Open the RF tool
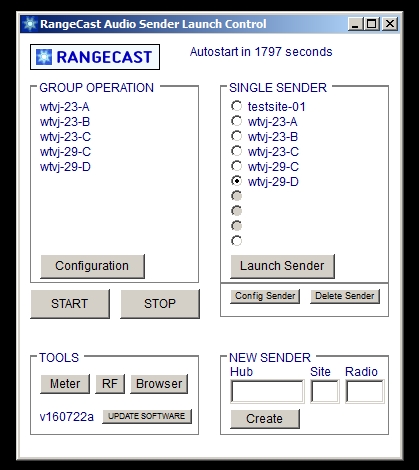The height and width of the screenshot is (470, 419). click(110, 384)
